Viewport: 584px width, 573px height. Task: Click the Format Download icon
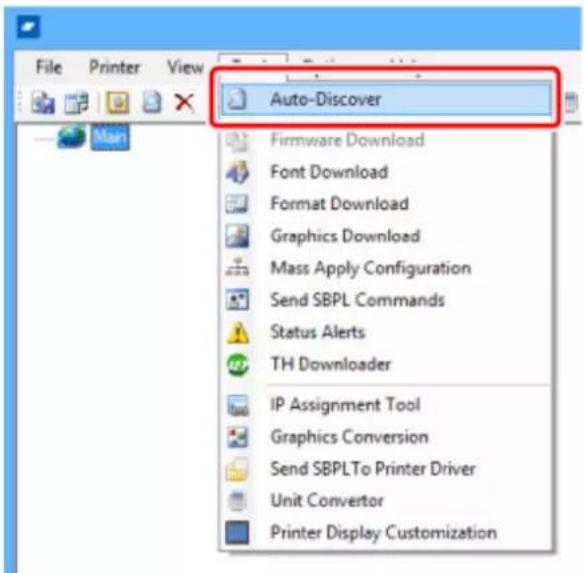[x=237, y=204]
